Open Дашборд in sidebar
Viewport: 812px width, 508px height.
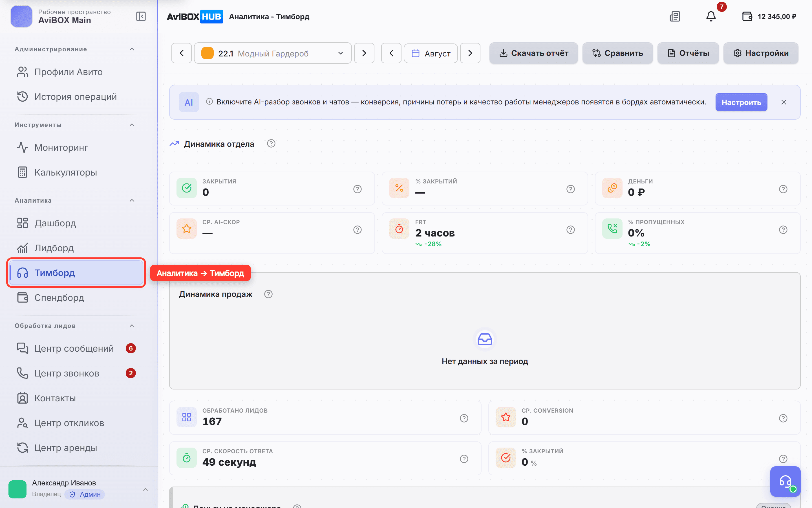(x=76, y=223)
